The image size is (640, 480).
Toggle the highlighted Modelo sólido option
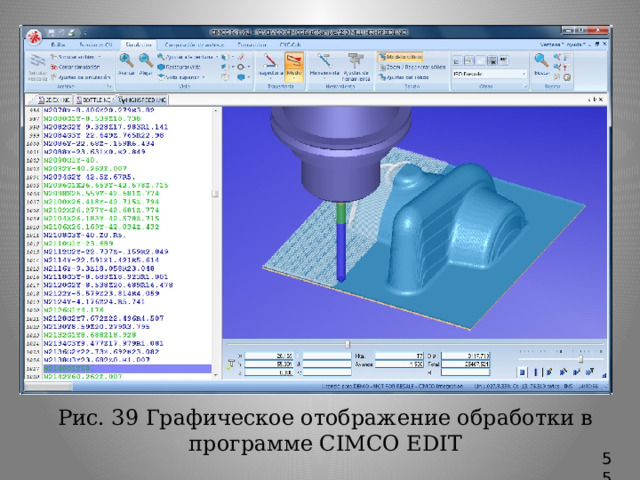pos(400,57)
